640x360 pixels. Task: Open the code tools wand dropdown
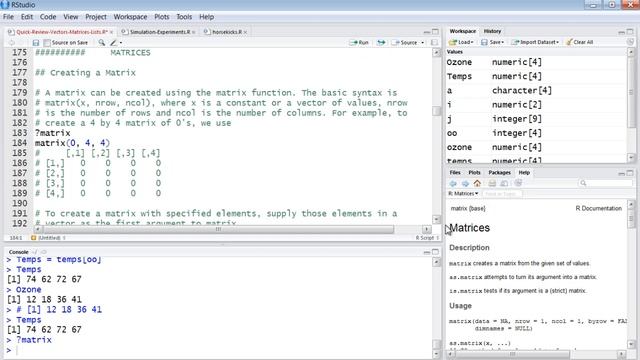[x=116, y=42]
